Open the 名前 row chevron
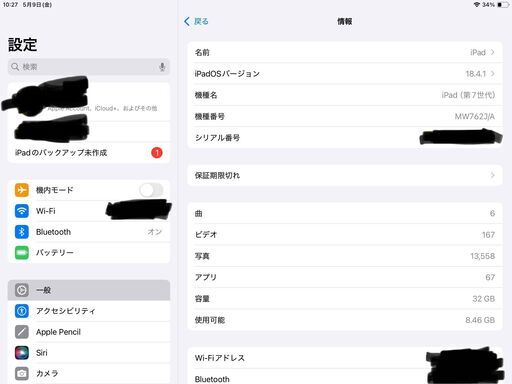Image resolution: width=512 pixels, height=384 pixels. click(492, 52)
